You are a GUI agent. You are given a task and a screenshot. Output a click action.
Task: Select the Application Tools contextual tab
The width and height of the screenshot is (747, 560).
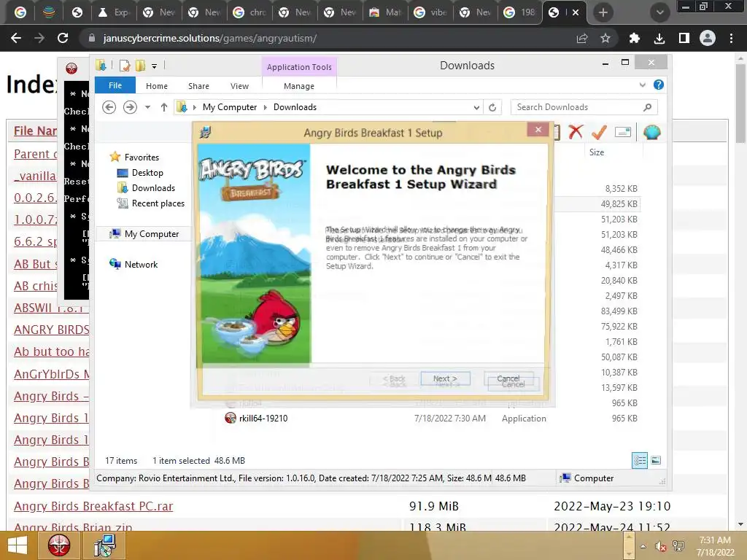(299, 67)
